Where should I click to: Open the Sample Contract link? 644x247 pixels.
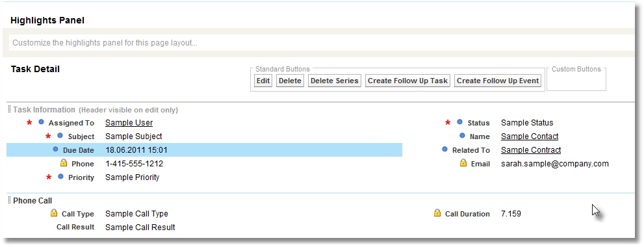(x=531, y=150)
